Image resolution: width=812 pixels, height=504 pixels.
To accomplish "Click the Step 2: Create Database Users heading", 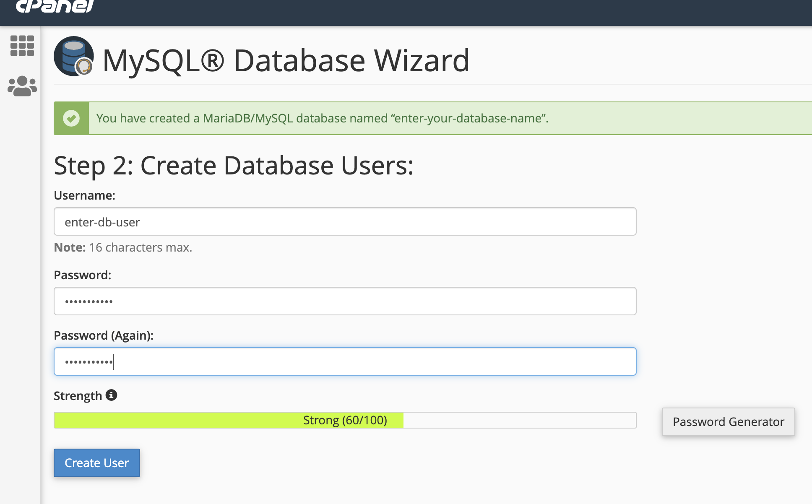I will click(234, 165).
